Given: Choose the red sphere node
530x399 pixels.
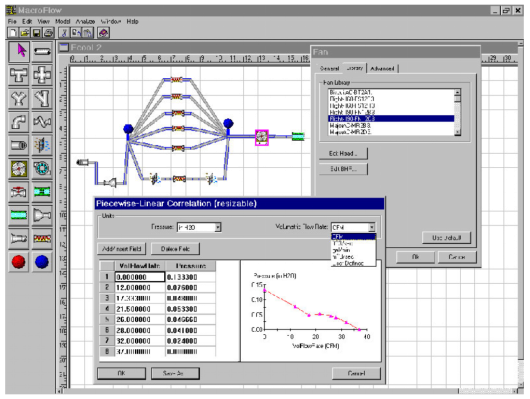Looking at the screenshot, I should coord(19,262).
